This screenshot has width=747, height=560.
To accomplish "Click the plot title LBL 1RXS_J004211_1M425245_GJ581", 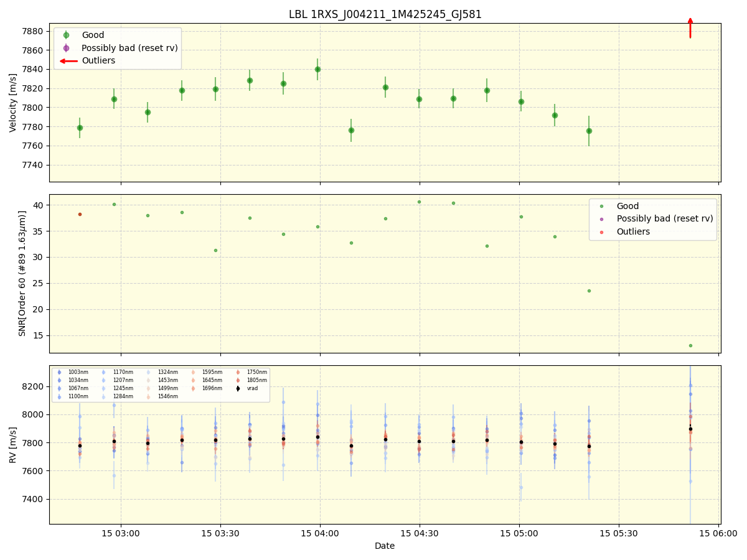I will tap(385, 14).
